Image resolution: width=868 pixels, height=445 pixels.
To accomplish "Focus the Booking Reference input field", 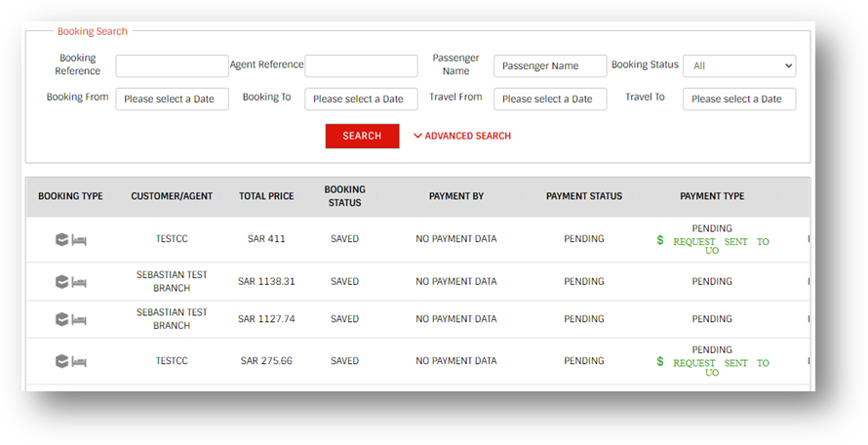I will point(173,65).
